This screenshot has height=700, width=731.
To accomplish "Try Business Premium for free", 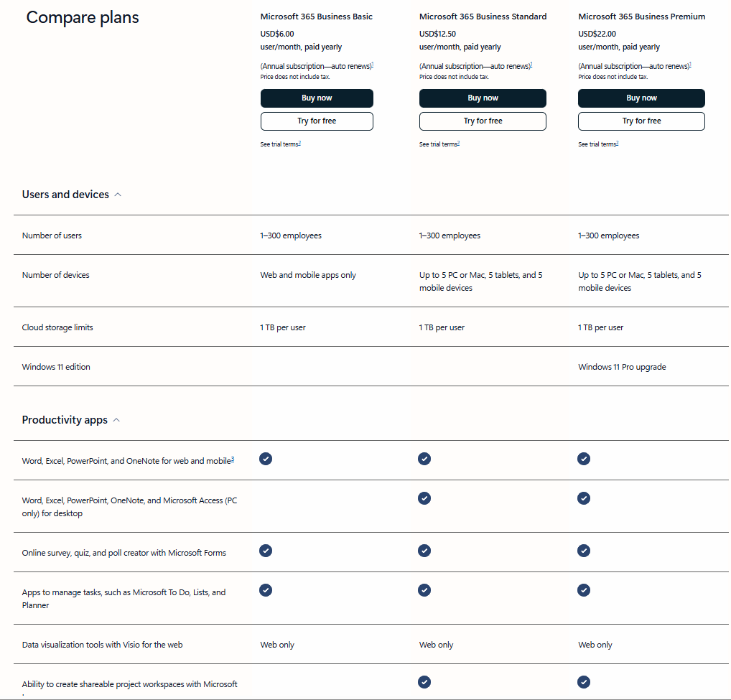I will pos(641,121).
